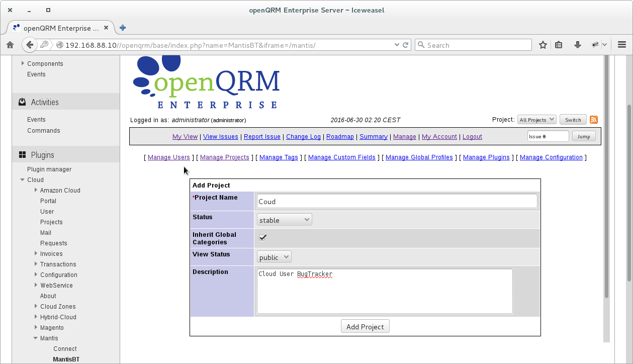Click the Firefox home icon

point(10,45)
